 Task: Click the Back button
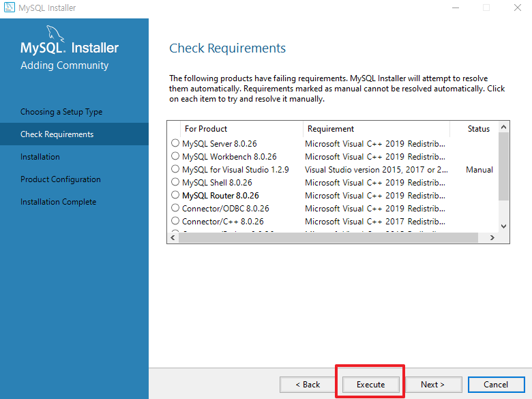(308, 385)
